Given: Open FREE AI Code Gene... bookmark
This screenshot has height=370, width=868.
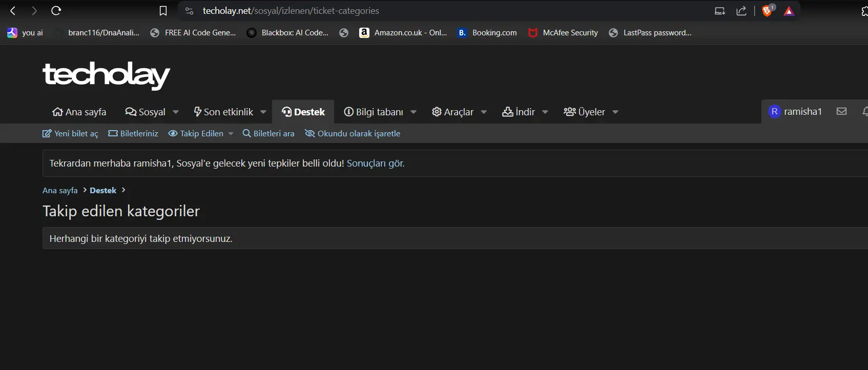Looking at the screenshot, I should click(x=193, y=33).
